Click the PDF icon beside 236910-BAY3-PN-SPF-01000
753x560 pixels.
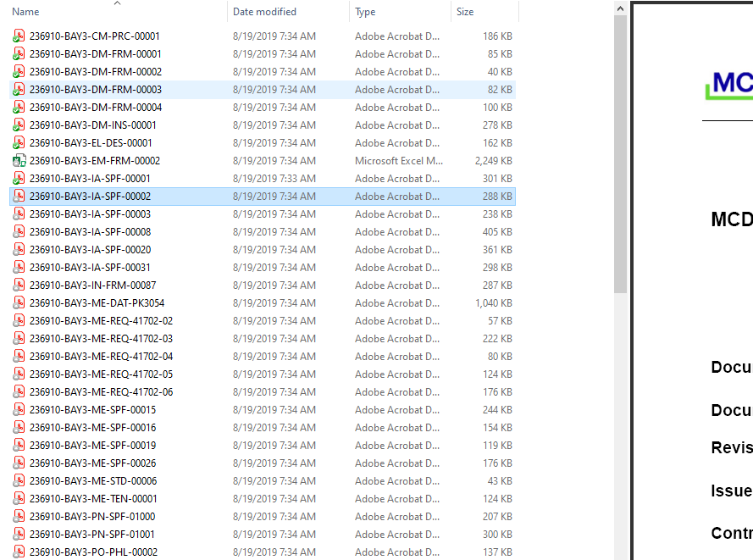click(19, 516)
